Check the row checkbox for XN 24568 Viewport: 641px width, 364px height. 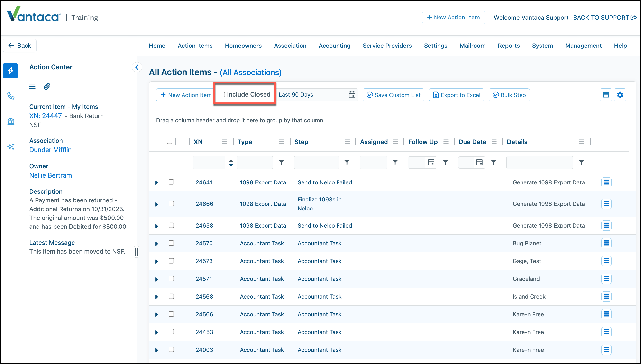pyautogui.click(x=171, y=296)
